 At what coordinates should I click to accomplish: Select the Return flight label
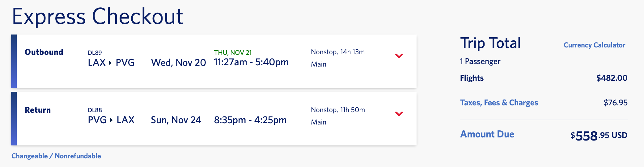[38, 110]
